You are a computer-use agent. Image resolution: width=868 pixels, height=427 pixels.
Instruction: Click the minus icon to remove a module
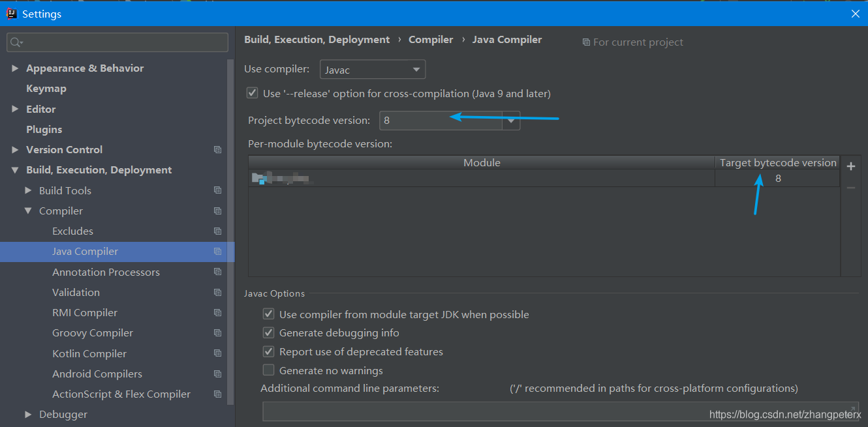click(851, 188)
